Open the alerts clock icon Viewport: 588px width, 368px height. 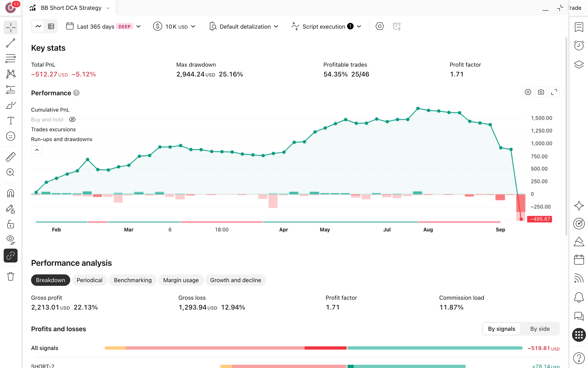579,46
